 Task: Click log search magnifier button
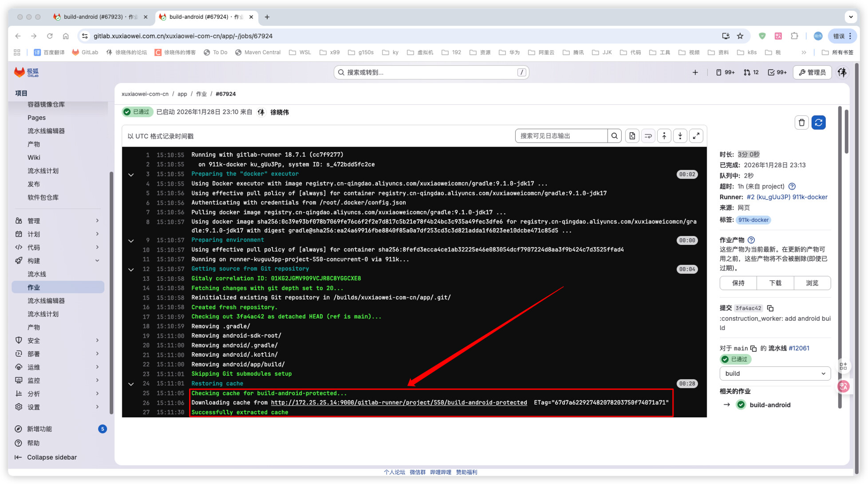(615, 136)
